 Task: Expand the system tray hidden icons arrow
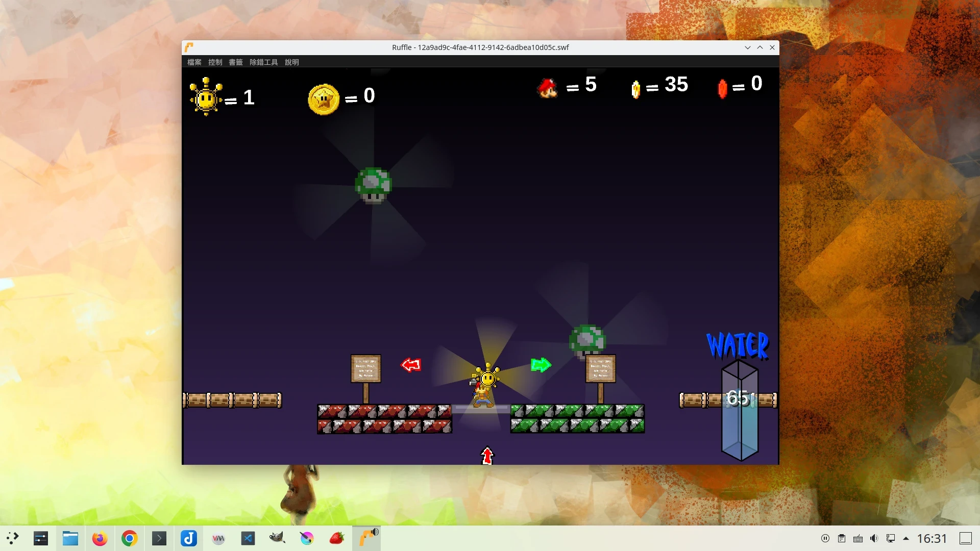(x=906, y=538)
